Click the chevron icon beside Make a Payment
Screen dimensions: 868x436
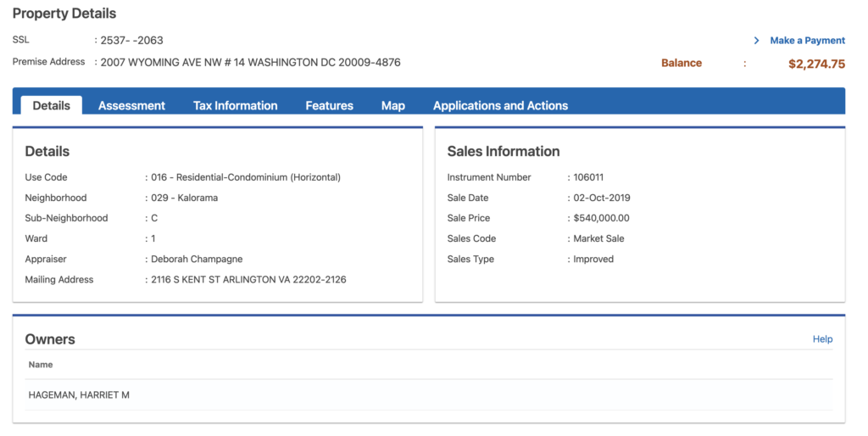pyautogui.click(x=756, y=41)
